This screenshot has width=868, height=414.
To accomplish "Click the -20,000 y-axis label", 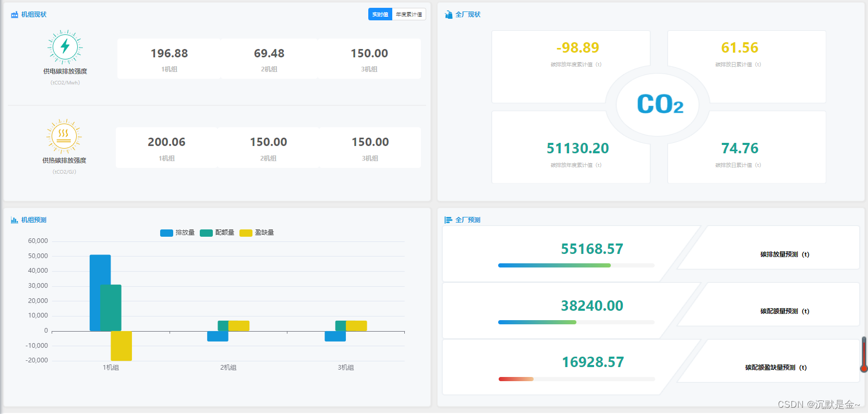I will pyautogui.click(x=37, y=360).
